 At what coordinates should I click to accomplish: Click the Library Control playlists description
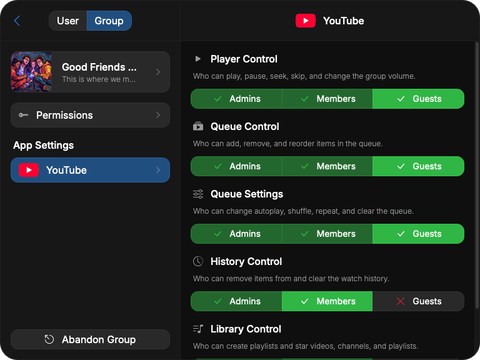click(x=305, y=346)
